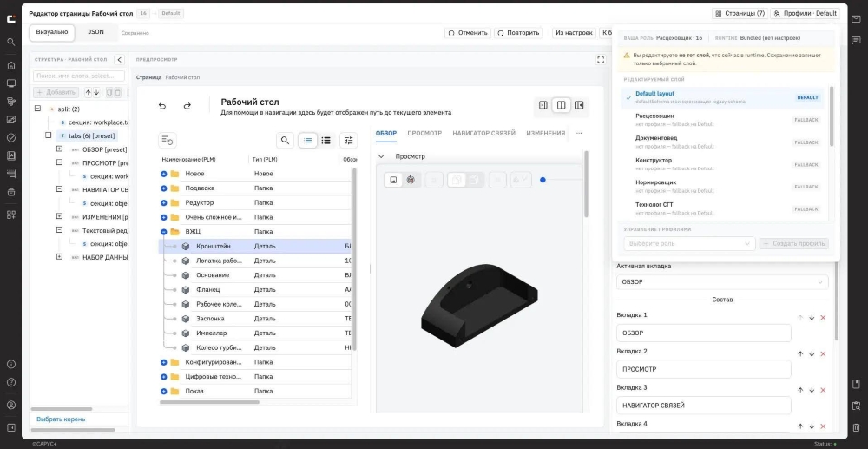The height and width of the screenshot is (449, 868).
Task: Click the Выбрать корень link
Action: pyautogui.click(x=61, y=419)
